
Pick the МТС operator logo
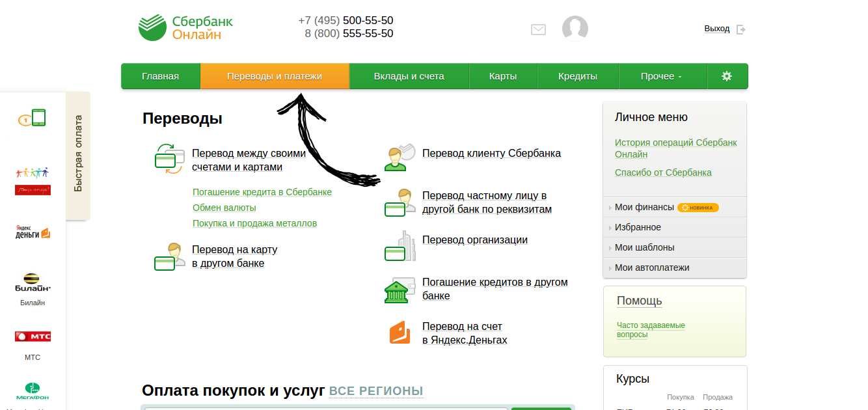(33, 336)
